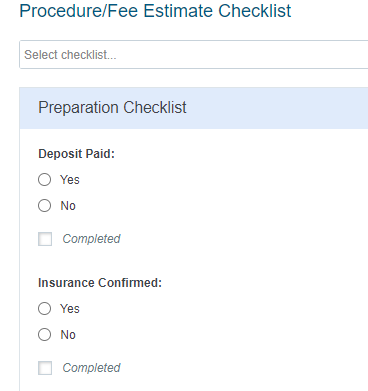Click the Procedure/Fee Estimate Checklist title
This screenshot has width=368, height=391.
point(155,11)
